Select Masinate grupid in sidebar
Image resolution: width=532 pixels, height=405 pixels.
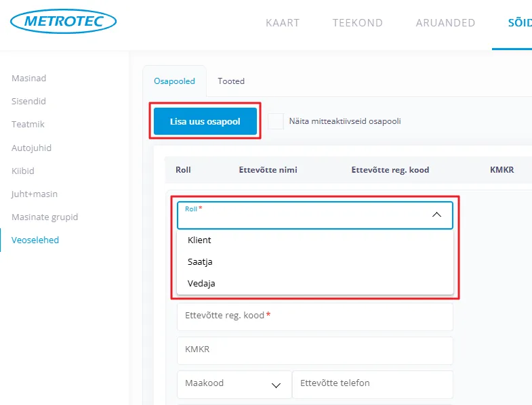click(x=45, y=217)
